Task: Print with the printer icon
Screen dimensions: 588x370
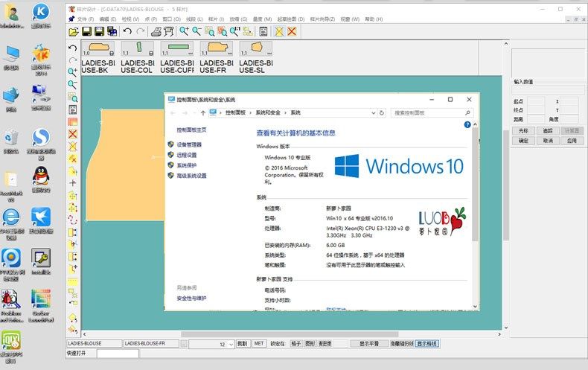Action: 156,31
